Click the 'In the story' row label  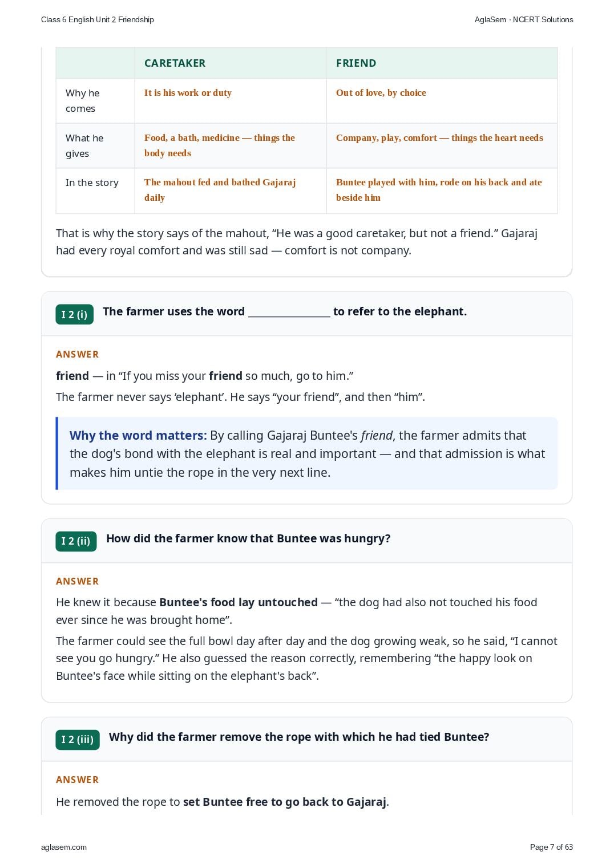[x=92, y=182]
